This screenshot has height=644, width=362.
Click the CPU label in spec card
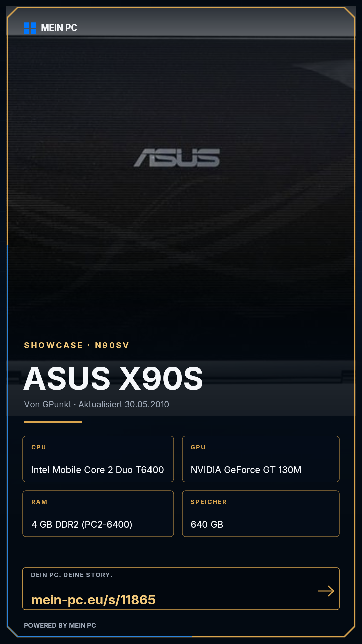[39, 447]
